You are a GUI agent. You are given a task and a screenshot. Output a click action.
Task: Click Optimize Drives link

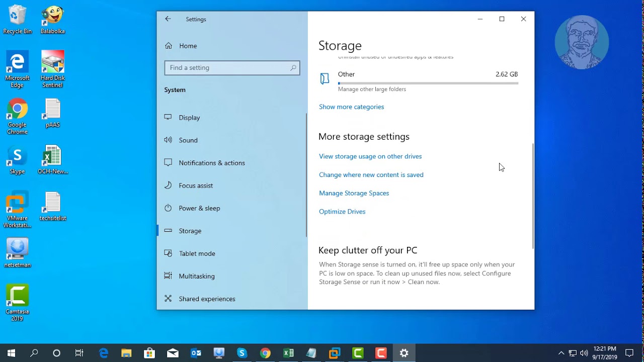pyautogui.click(x=342, y=212)
